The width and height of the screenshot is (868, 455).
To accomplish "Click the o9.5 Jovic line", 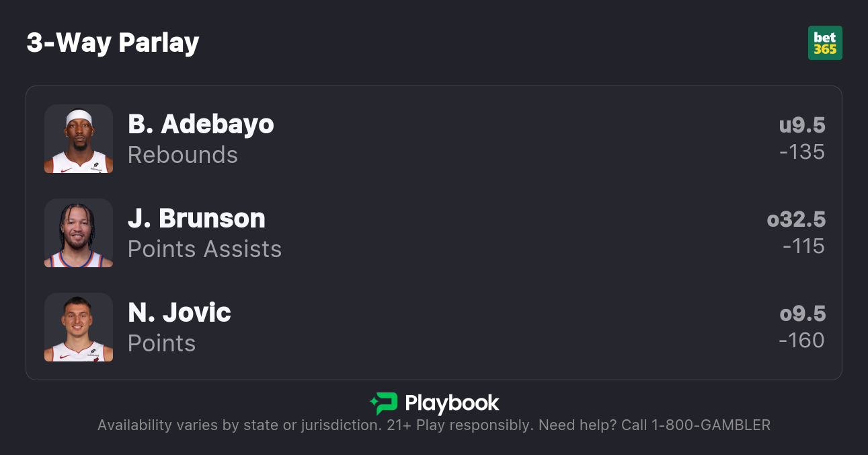I will click(802, 314).
